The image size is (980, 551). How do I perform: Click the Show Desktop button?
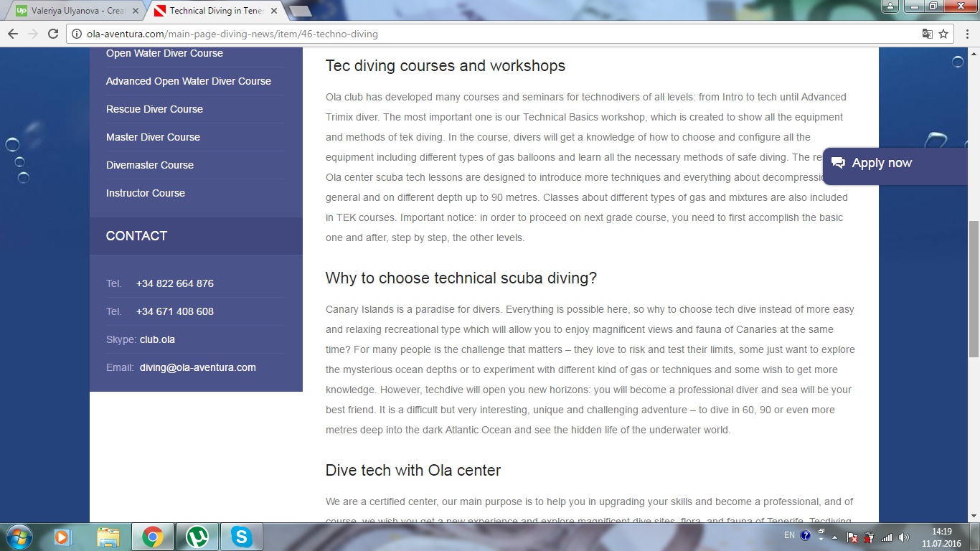pyautogui.click(x=975, y=537)
